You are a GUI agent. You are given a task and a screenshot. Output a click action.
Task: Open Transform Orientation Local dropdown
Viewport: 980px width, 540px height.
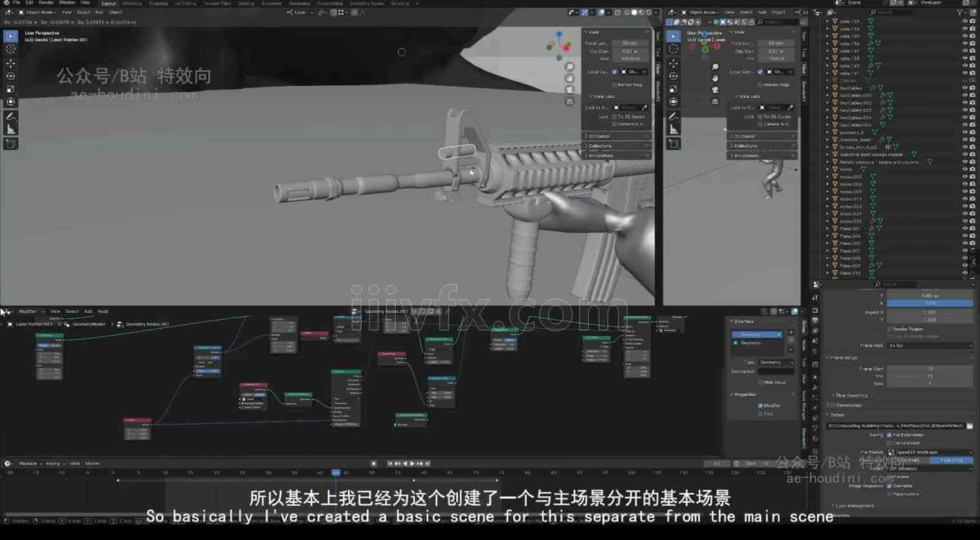coord(300,12)
